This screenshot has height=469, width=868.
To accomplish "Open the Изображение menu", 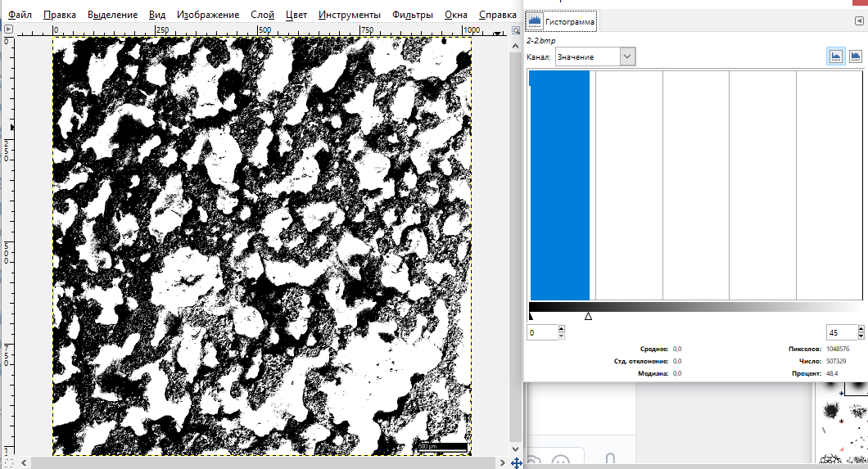I will pos(207,15).
